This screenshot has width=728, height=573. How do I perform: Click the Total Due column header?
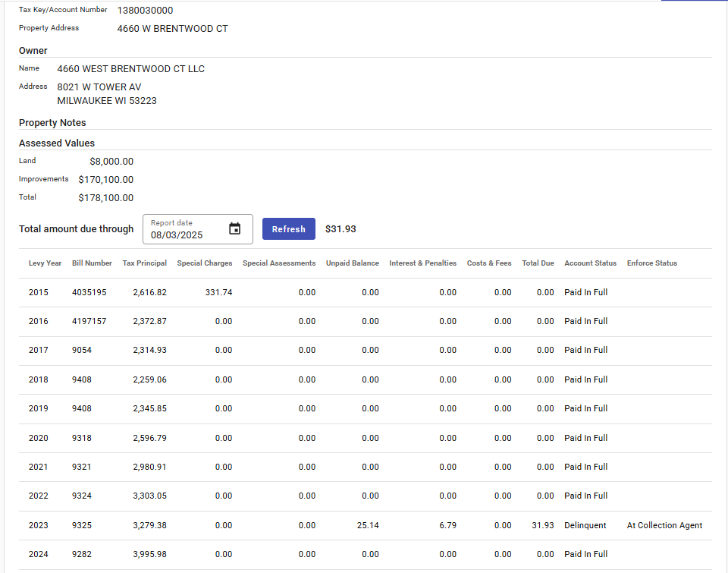pyautogui.click(x=538, y=263)
